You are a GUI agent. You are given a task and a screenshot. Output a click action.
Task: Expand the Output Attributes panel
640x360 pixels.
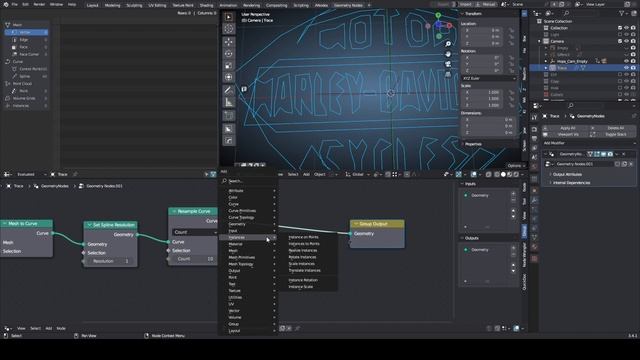(567, 174)
